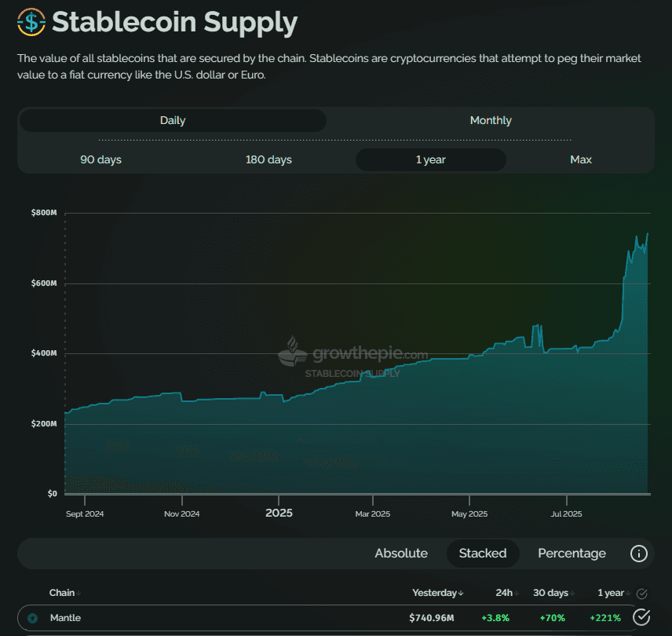
Task: Switch to the Monthly tab
Action: (x=491, y=120)
